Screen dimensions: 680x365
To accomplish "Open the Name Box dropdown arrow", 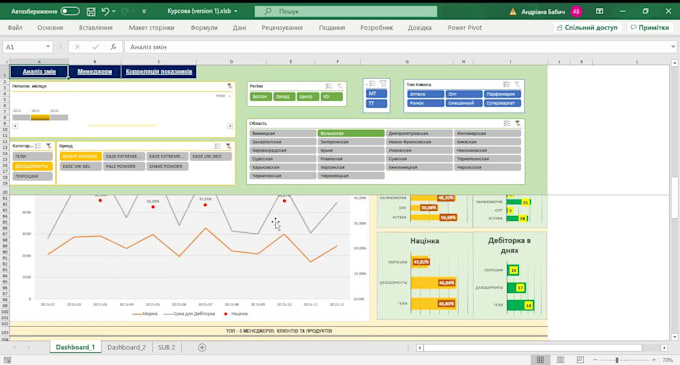I will (48, 47).
